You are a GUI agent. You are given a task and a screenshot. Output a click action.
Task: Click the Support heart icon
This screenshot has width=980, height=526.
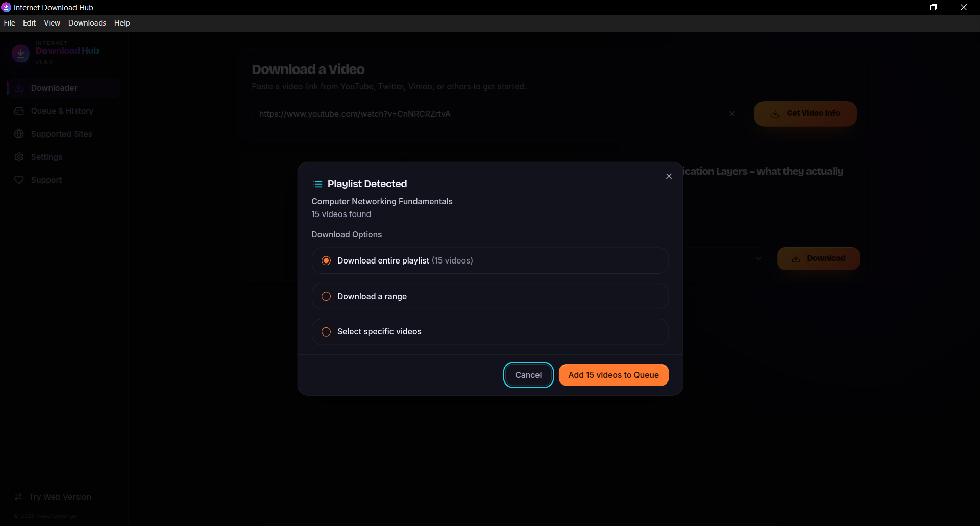(x=19, y=180)
